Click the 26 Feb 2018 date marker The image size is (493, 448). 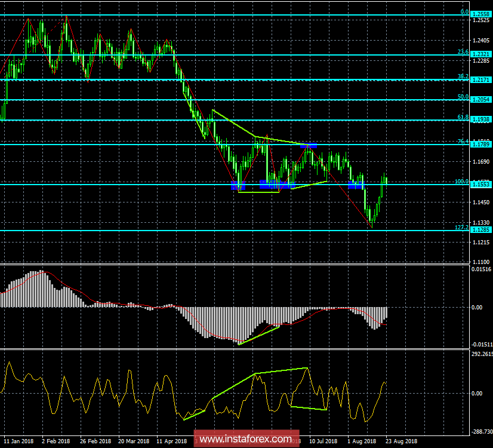(95, 441)
